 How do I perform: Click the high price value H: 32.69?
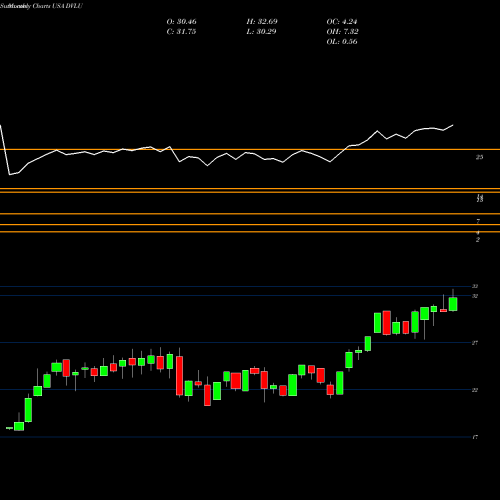pyautogui.click(x=262, y=22)
